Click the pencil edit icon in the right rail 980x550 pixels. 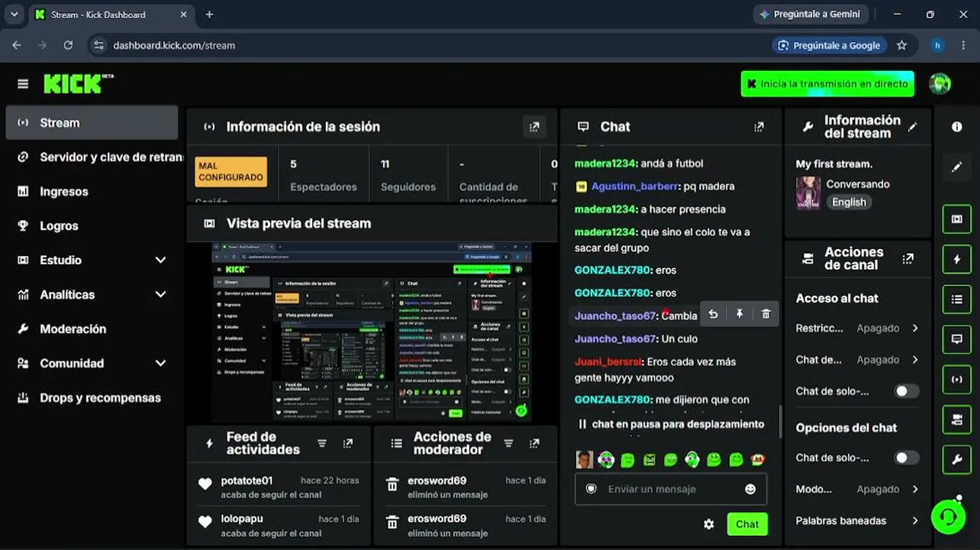[x=957, y=167]
